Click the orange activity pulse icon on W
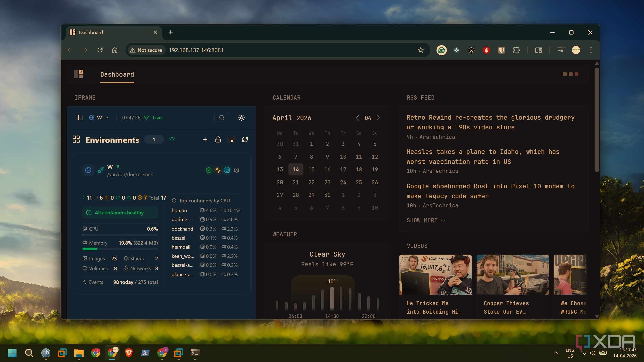This screenshot has width=644, height=362. pos(218,170)
